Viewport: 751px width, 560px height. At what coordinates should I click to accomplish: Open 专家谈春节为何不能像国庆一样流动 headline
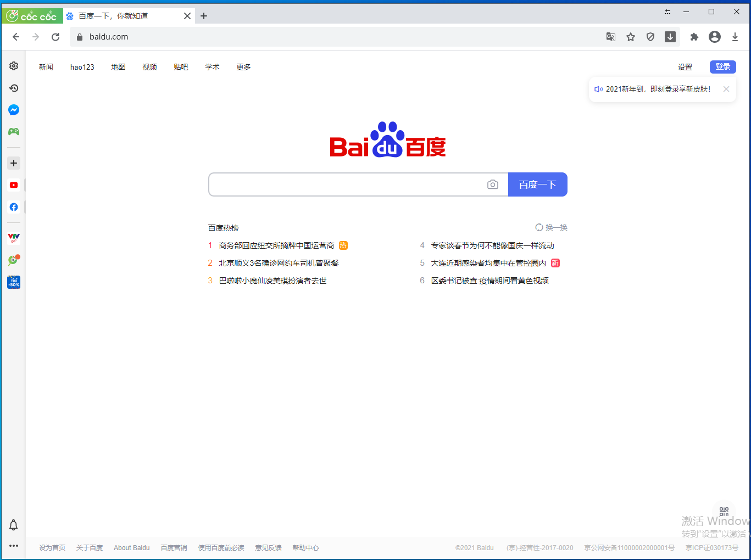[492, 245]
